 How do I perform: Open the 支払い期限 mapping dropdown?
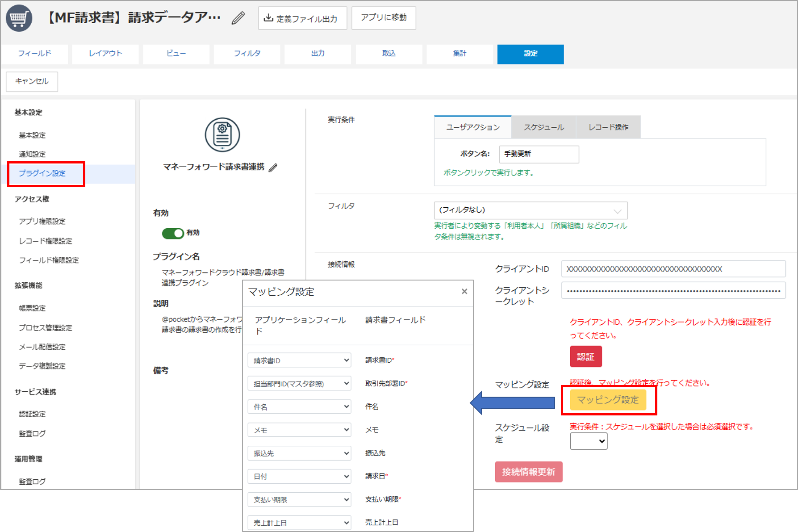pyautogui.click(x=299, y=499)
